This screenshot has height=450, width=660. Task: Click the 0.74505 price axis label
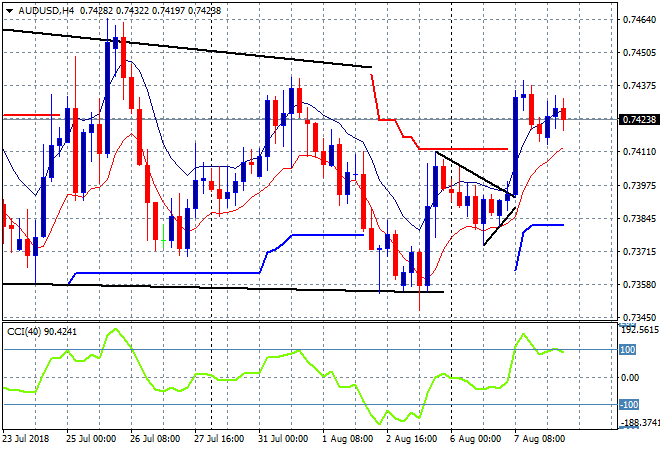coord(639,53)
